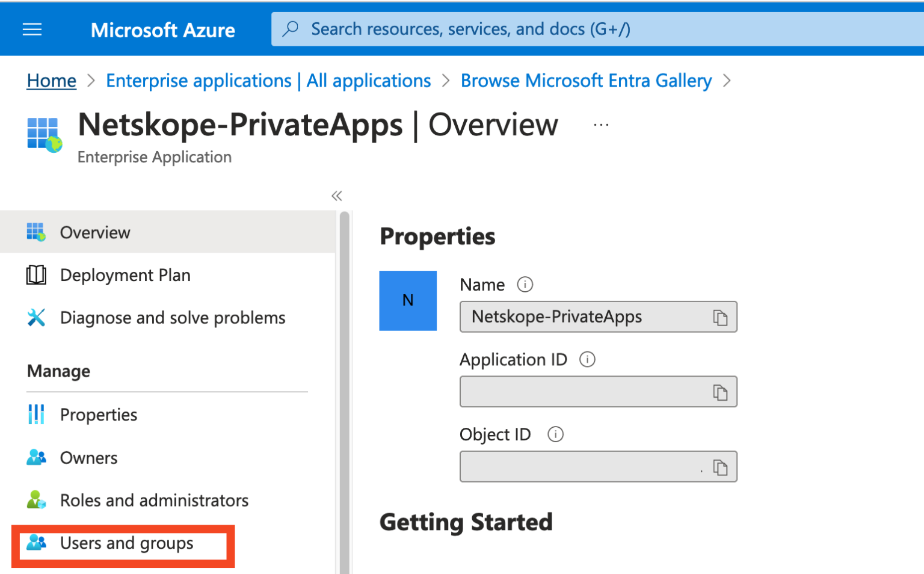
Task: Open the highlighted Users and groups section
Action: 126,543
